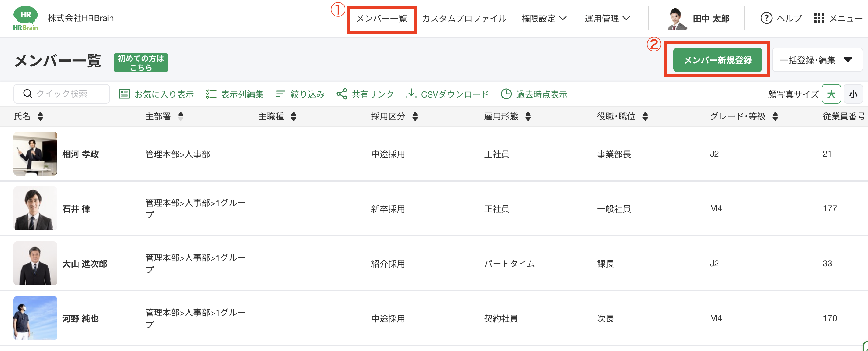The width and height of the screenshot is (868, 351).
Task: Expand the 運用管理 dropdown
Action: (607, 18)
